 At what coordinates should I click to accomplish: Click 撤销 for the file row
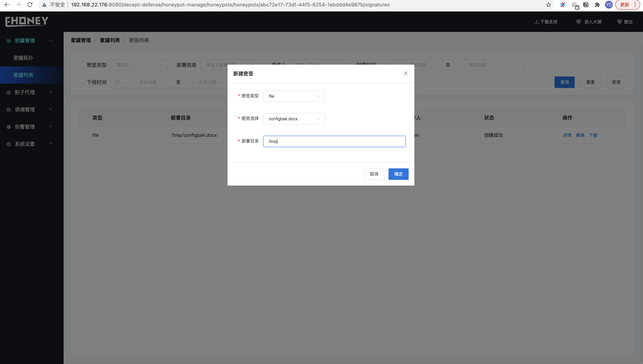pos(580,135)
